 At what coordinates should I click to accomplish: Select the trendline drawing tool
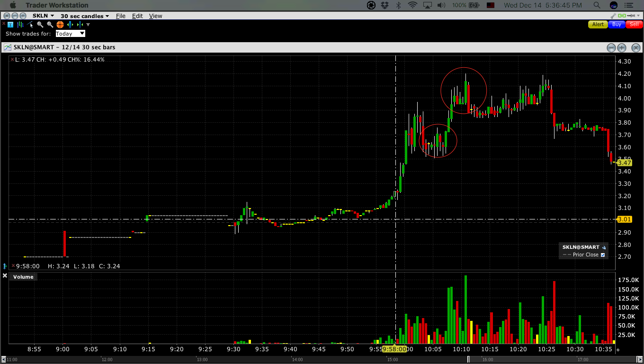tap(30, 24)
